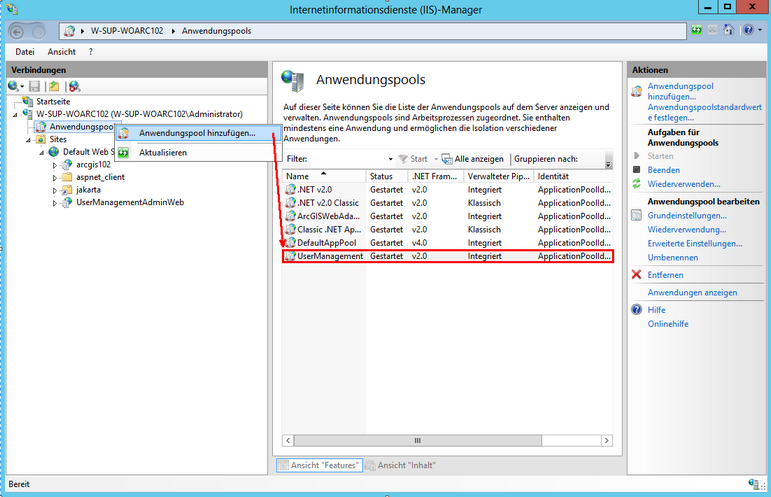
Task: Select the W-SUP-WOARC102 server node
Action: click(x=139, y=114)
